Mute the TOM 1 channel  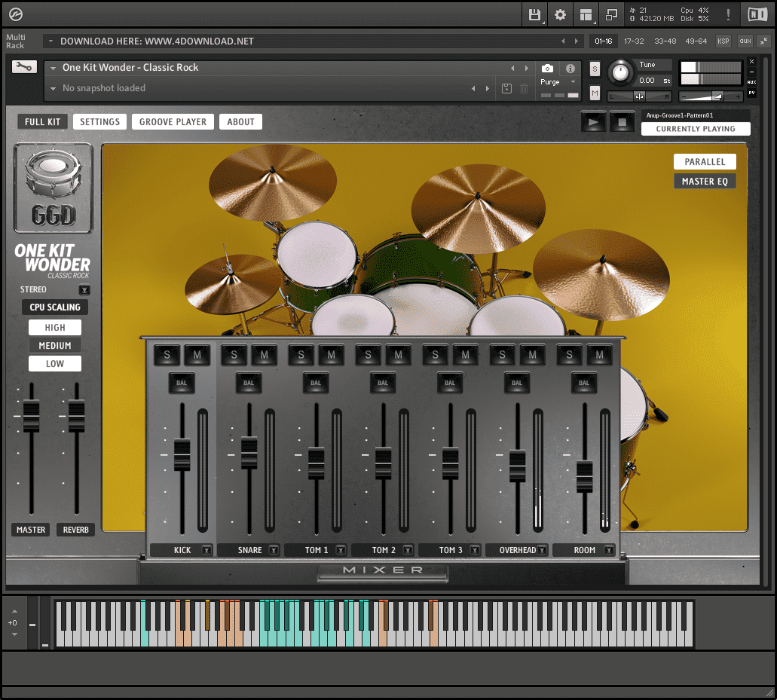(331, 355)
